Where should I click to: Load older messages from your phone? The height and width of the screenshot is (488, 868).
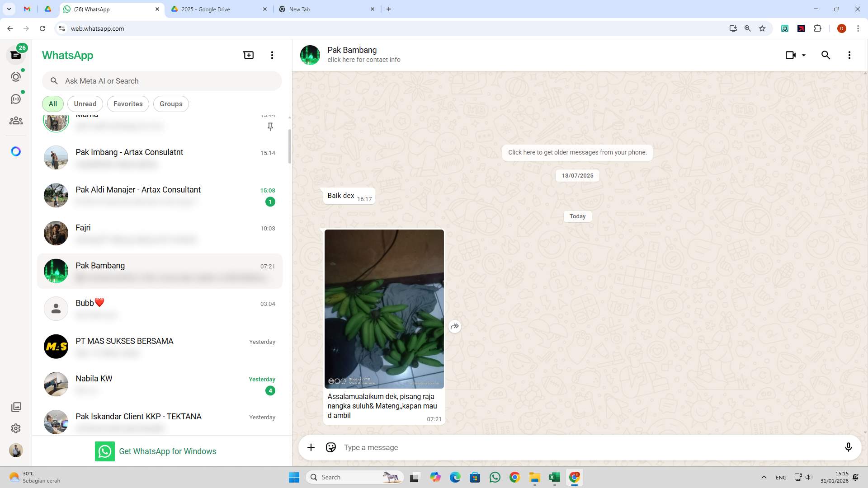[x=577, y=152]
